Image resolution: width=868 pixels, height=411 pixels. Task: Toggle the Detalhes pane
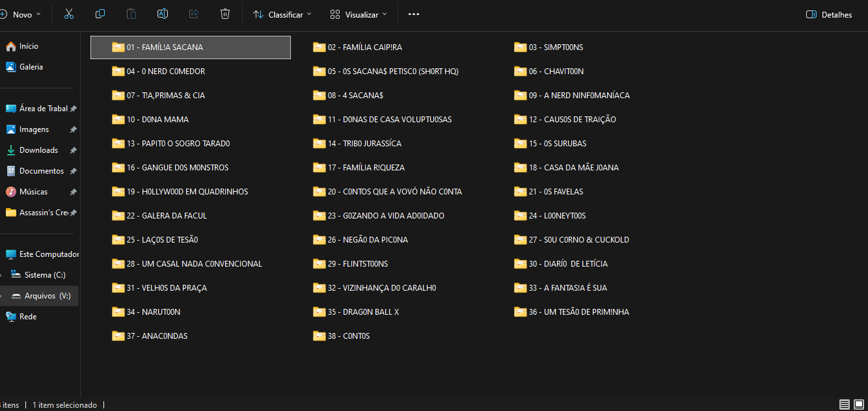coord(829,14)
